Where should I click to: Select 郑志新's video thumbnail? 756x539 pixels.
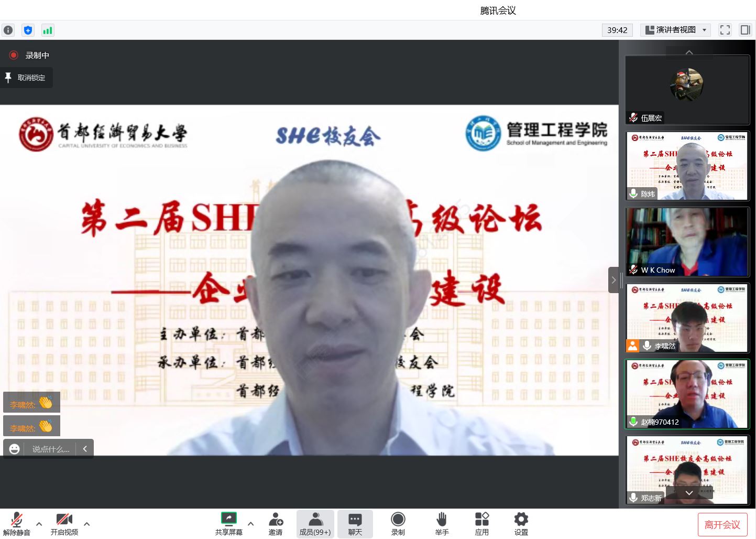687,470
